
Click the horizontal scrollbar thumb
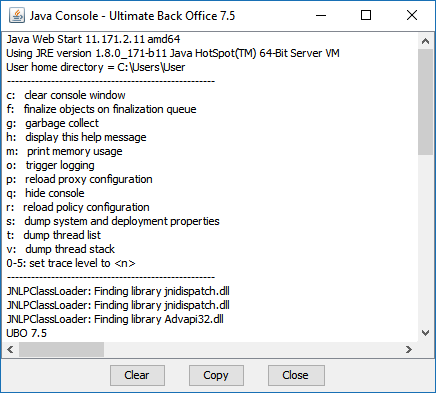point(61,349)
